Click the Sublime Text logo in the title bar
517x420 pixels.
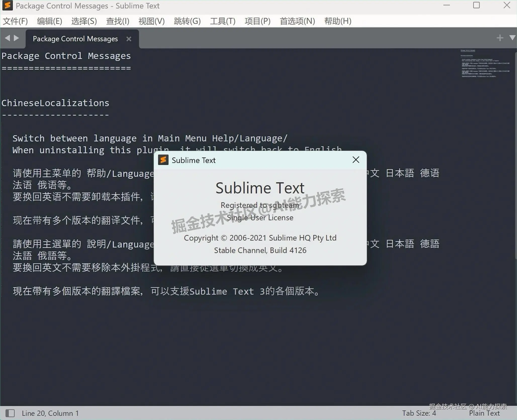[x=7, y=6]
